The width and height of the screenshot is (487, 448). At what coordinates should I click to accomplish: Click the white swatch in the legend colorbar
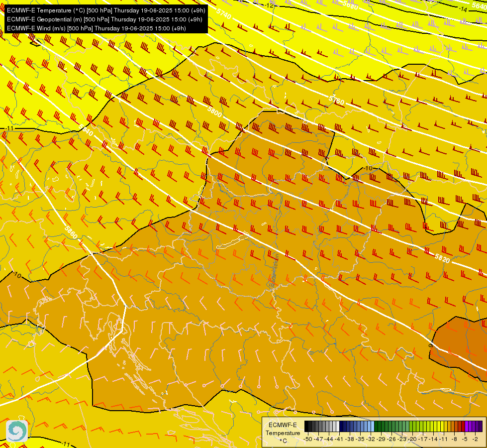(338, 426)
